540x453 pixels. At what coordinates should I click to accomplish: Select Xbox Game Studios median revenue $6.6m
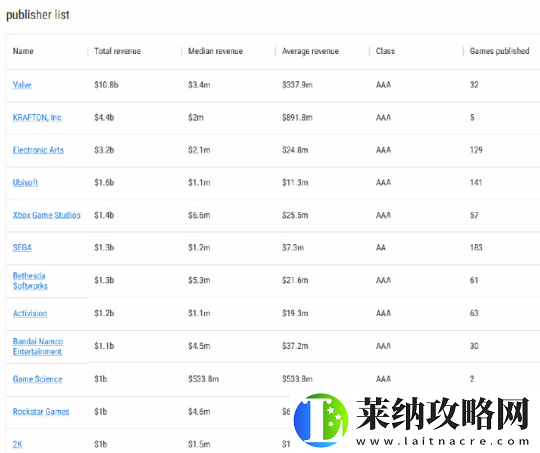tap(199, 215)
